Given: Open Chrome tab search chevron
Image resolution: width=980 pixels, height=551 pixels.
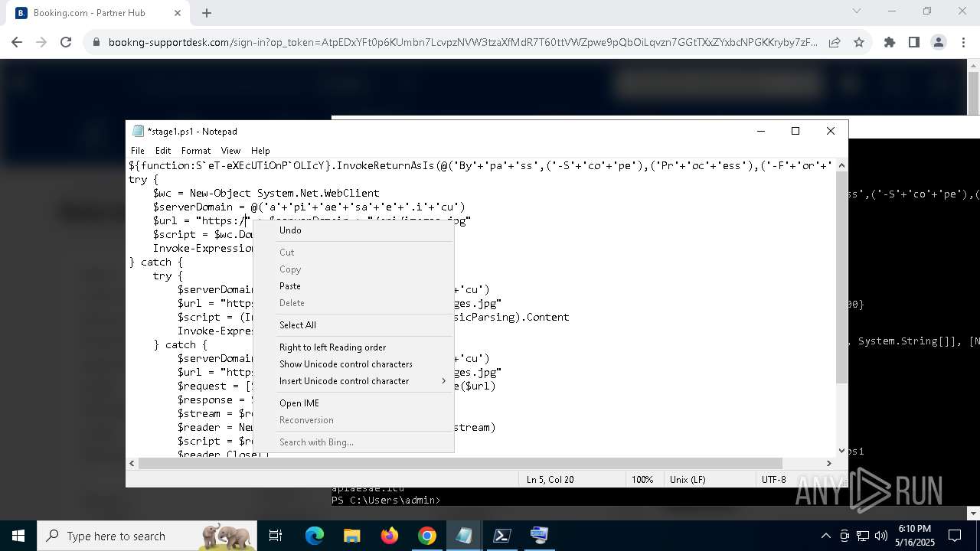Looking at the screenshot, I should [857, 11].
